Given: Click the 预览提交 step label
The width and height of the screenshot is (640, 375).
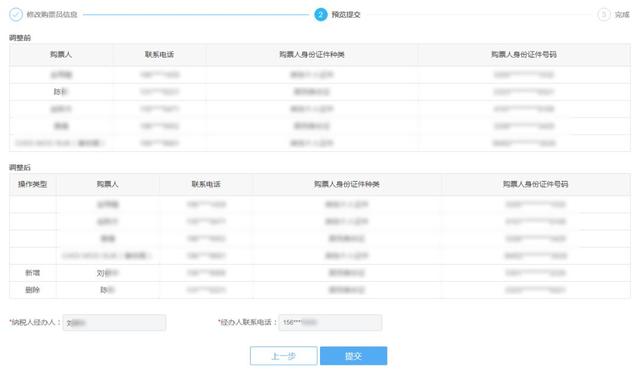Looking at the screenshot, I should [346, 15].
